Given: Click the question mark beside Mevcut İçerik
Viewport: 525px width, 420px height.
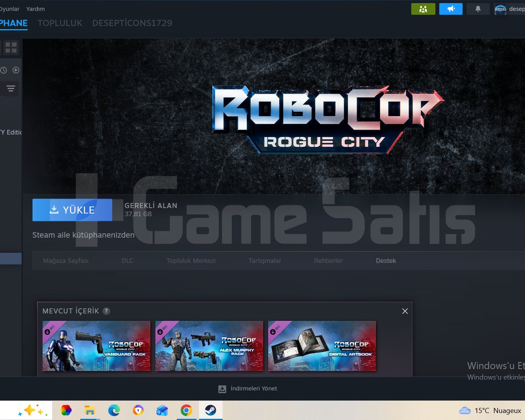Looking at the screenshot, I should (106, 311).
